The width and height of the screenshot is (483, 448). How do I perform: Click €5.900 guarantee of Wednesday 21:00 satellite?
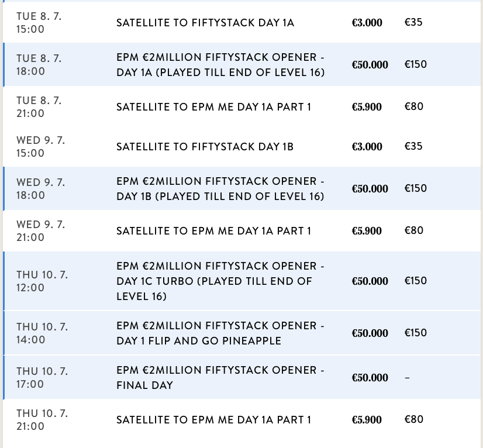(x=367, y=231)
